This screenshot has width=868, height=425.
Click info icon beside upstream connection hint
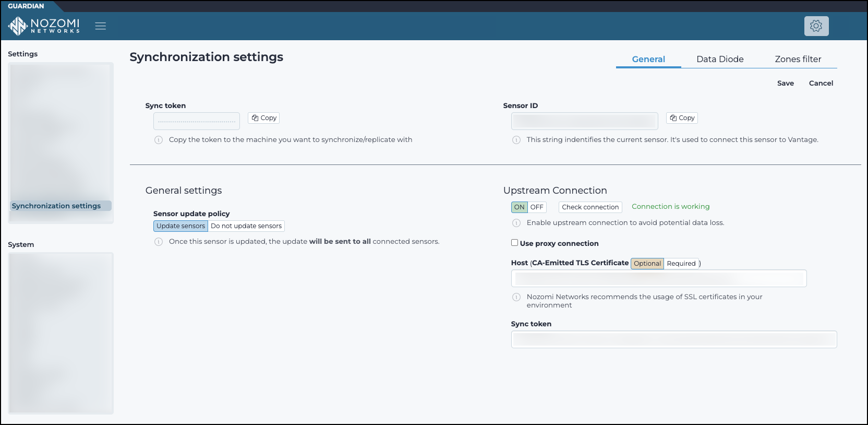(x=516, y=223)
